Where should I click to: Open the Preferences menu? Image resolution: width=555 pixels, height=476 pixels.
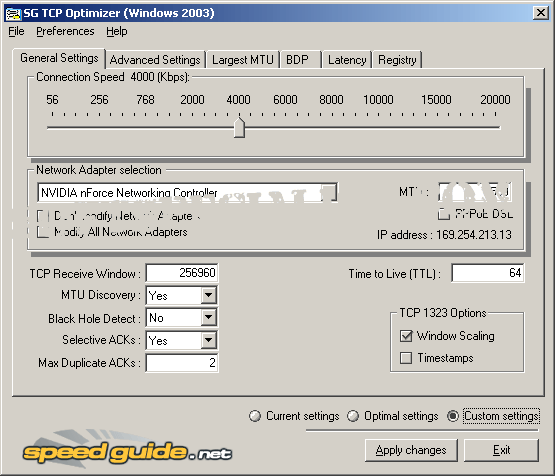65,31
